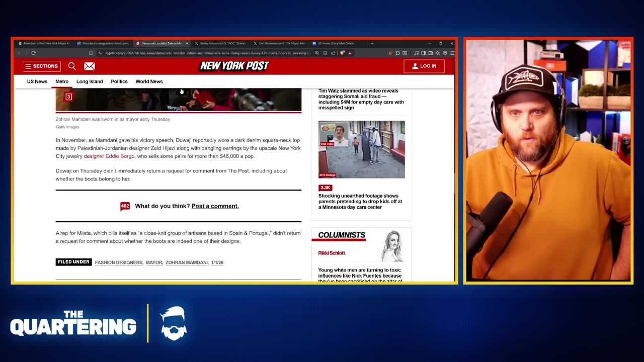The height and width of the screenshot is (362, 644).
Task: Open the Extensions puzzle-piece menu
Action: (x=397, y=53)
